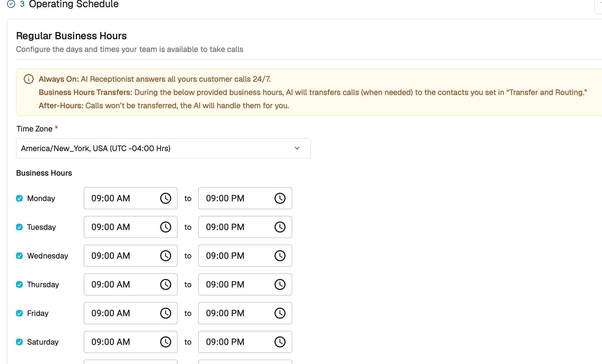Image resolution: width=602 pixels, height=364 pixels.
Task: Open clock picker for Thursday start time
Action: click(166, 284)
